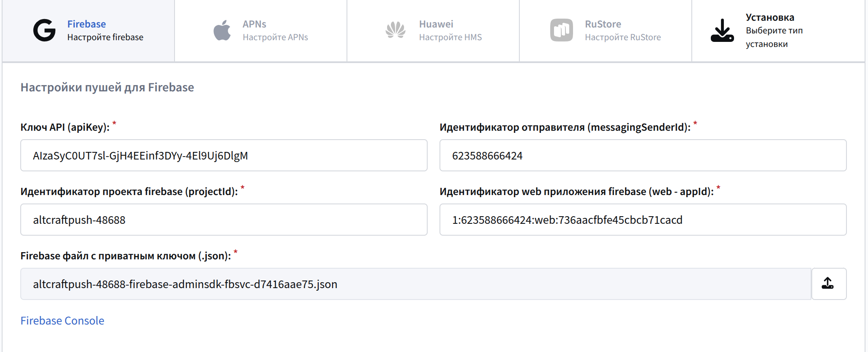Select the projectId field altcraftpush-48688
The image size is (868, 352).
[224, 220]
